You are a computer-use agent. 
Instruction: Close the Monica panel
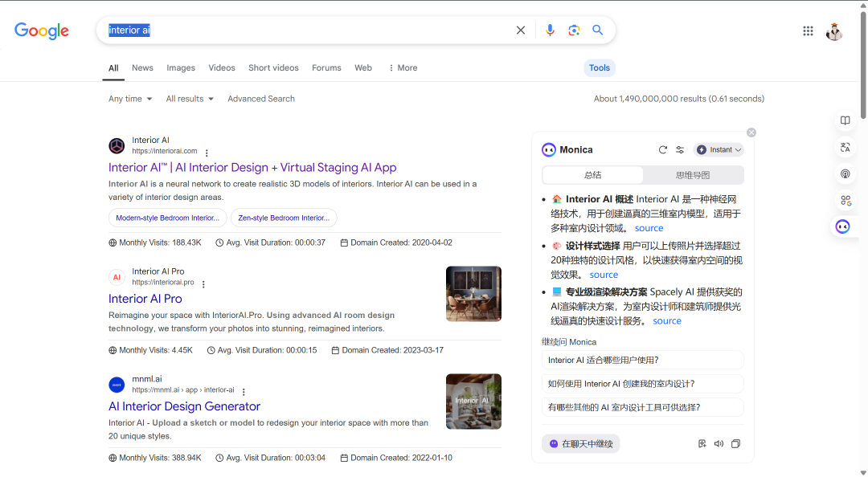(x=751, y=132)
